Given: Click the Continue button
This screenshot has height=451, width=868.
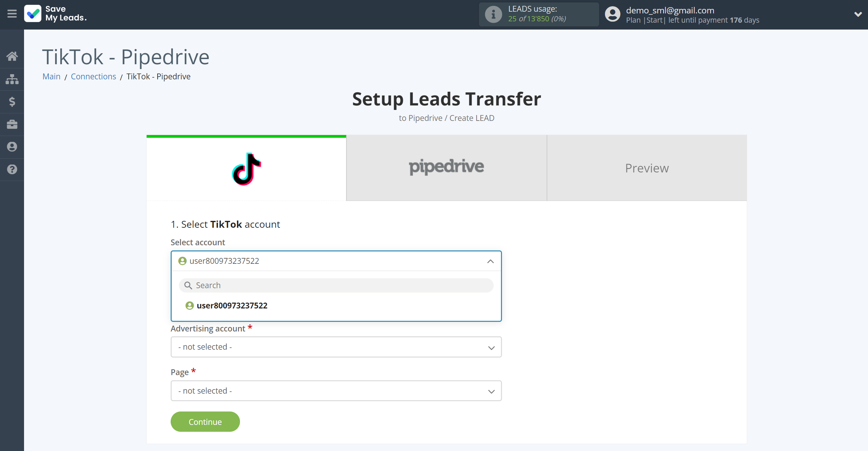Looking at the screenshot, I should pyautogui.click(x=205, y=421).
